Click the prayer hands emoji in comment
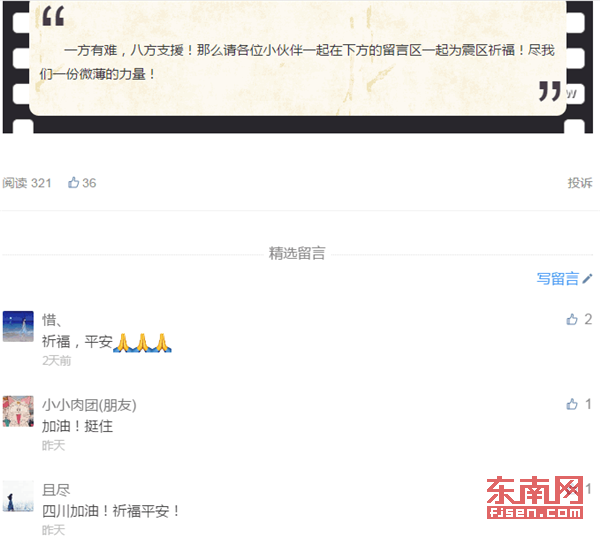This screenshot has width=600, height=537. (142, 343)
